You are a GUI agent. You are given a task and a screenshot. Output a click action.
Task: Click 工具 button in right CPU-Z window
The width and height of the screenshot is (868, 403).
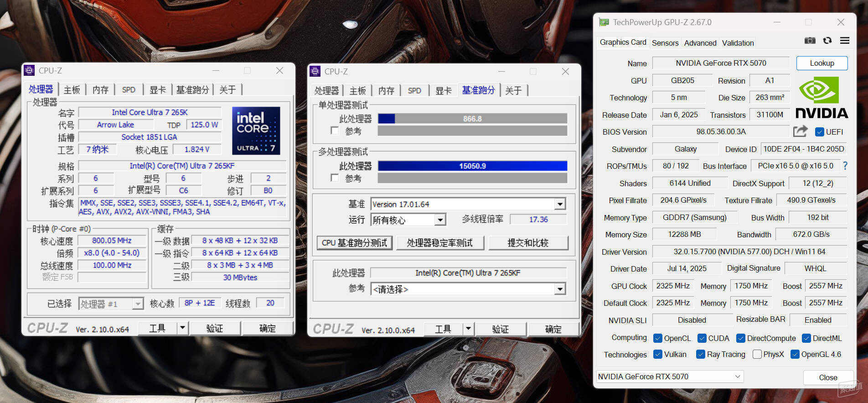coord(443,329)
